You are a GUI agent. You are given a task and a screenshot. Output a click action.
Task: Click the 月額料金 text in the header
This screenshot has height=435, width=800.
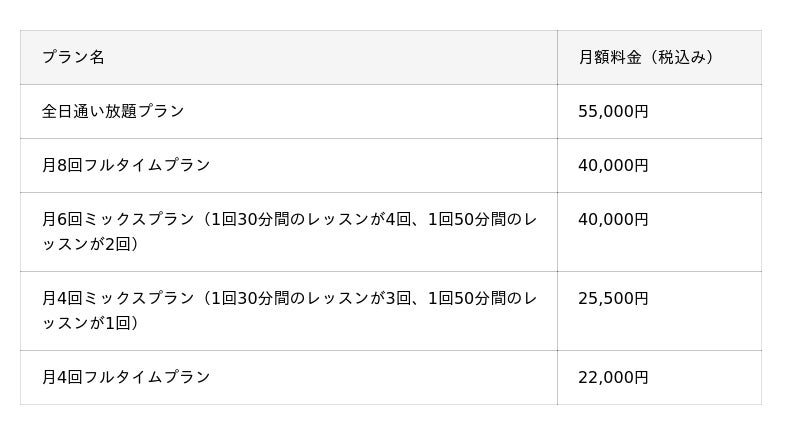612,57
